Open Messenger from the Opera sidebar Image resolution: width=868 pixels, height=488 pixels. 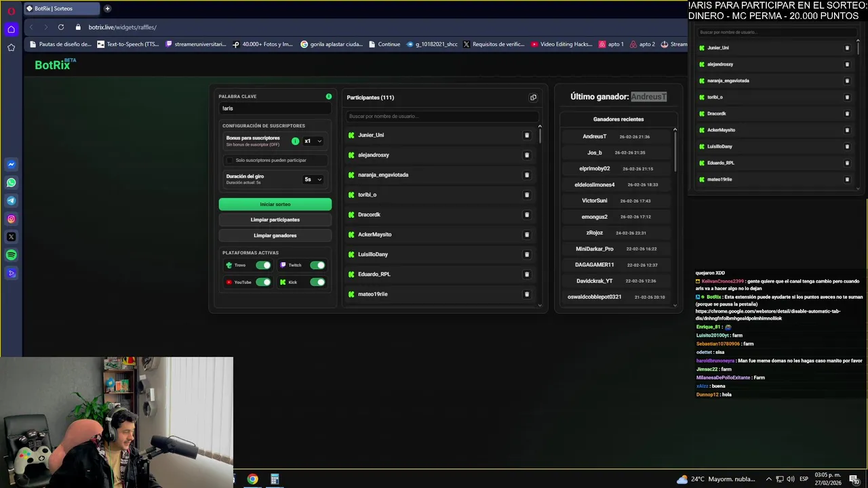point(11,164)
